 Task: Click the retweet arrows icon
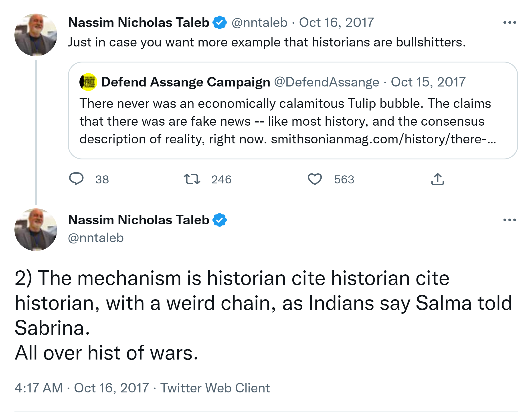pos(192,179)
